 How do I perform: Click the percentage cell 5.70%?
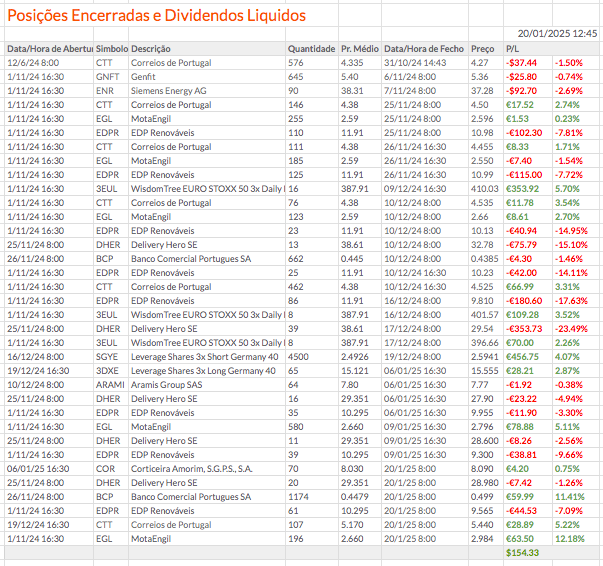pyautogui.click(x=567, y=189)
